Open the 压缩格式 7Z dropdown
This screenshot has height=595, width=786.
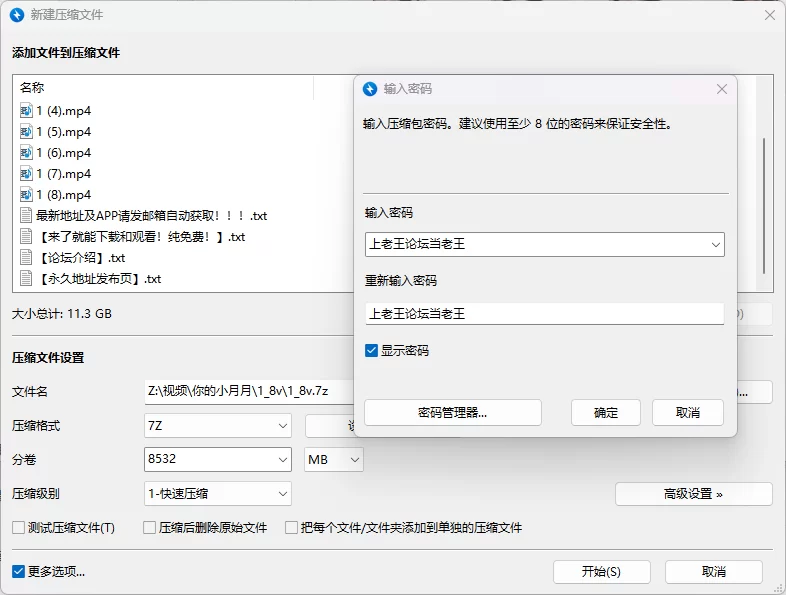[218, 426]
